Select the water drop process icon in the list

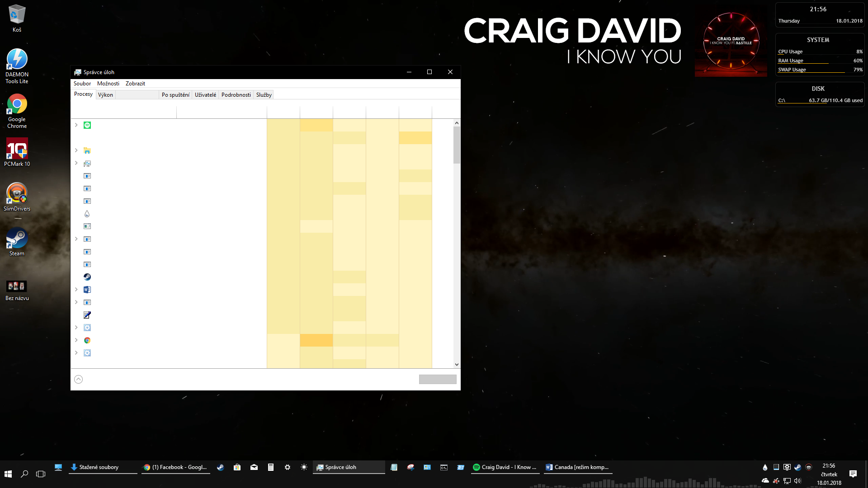point(87,214)
